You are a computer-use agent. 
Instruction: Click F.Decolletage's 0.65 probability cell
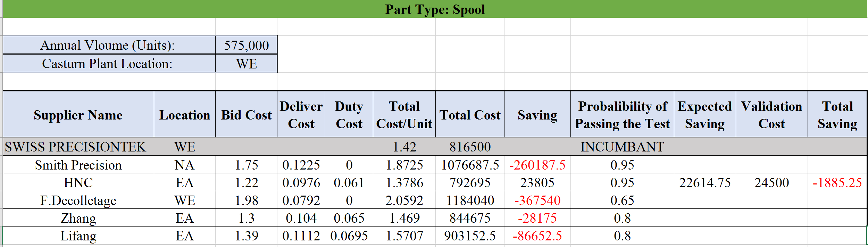[x=622, y=200]
